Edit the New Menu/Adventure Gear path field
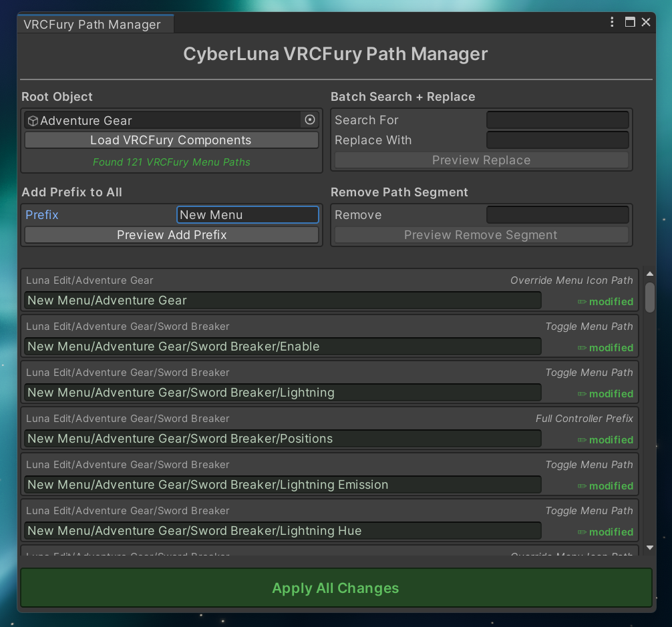The height and width of the screenshot is (627, 672). point(283,300)
